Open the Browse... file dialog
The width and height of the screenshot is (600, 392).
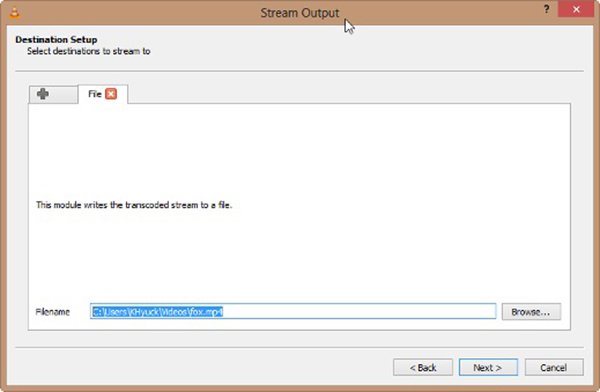point(531,312)
